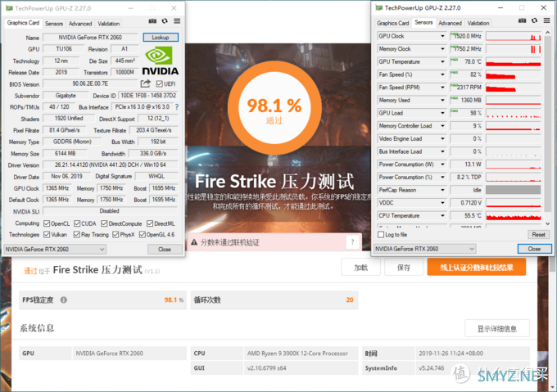Viewport: 557px width, 392px height.
Task: Open GPU Temperature sensor dropdown
Action: (x=442, y=61)
